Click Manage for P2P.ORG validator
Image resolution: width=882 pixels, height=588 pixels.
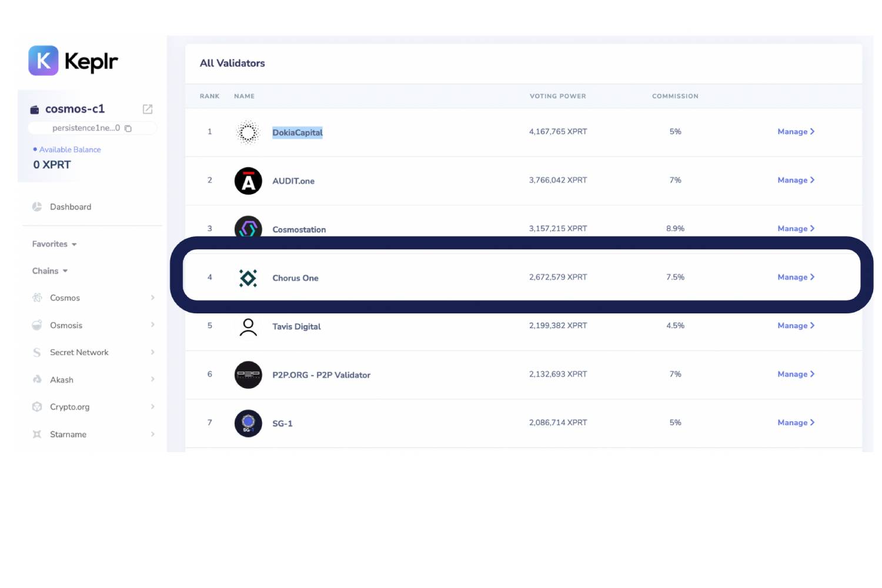pos(796,374)
